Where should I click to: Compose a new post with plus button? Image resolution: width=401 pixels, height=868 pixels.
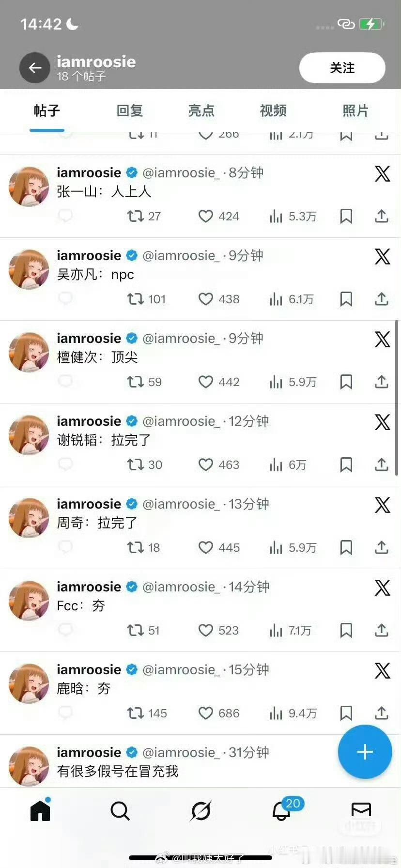coord(365,752)
